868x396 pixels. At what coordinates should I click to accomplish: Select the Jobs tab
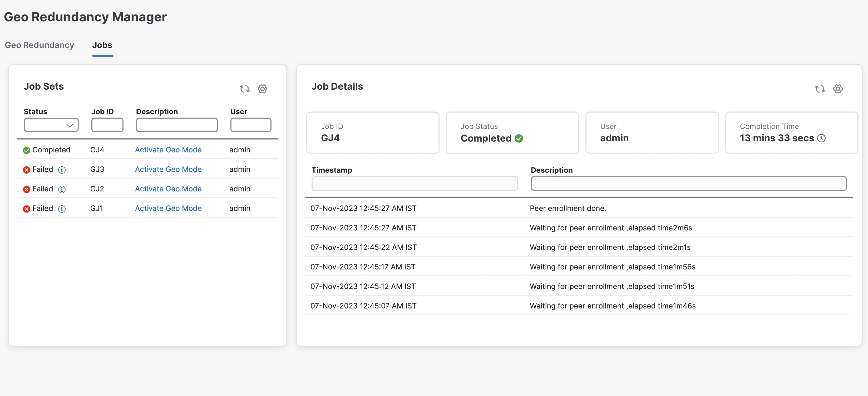(x=102, y=45)
